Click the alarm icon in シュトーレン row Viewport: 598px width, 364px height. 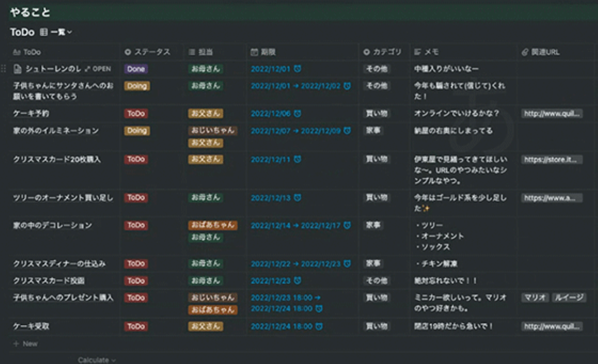[297, 69]
